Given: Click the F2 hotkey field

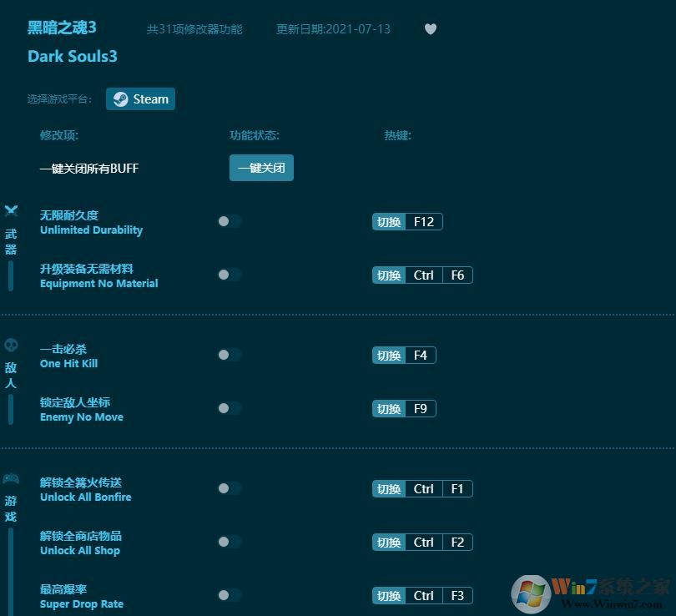Looking at the screenshot, I should tap(457, 543).
